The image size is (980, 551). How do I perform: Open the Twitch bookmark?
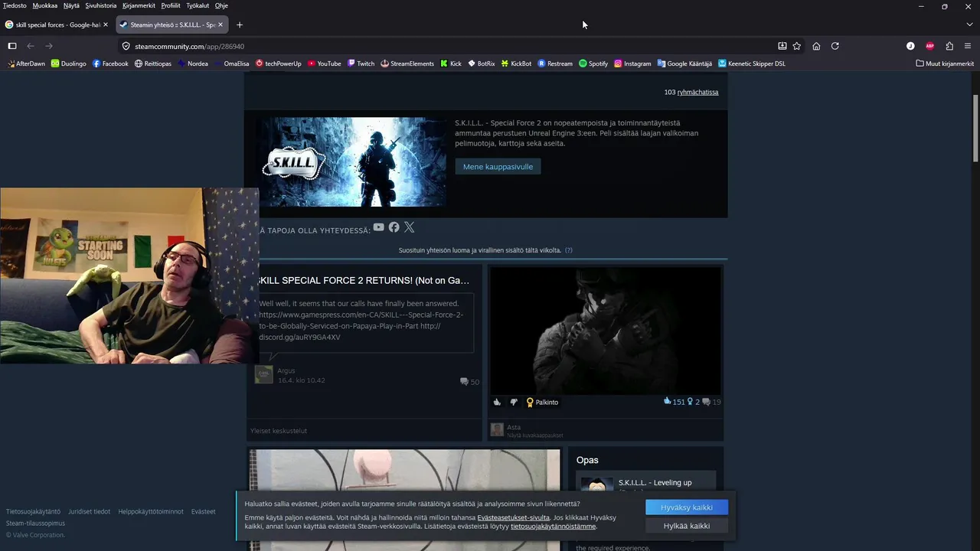click(x=361, y=64)
